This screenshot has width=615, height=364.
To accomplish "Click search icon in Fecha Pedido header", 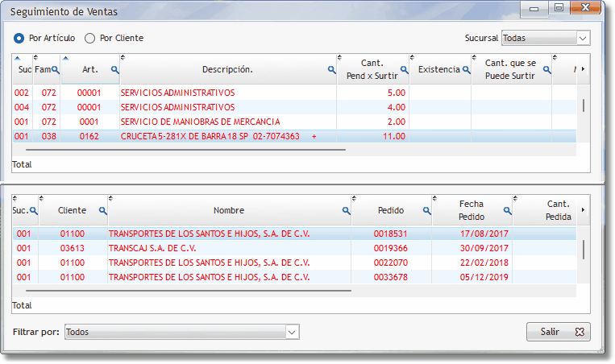I will 508,211.
